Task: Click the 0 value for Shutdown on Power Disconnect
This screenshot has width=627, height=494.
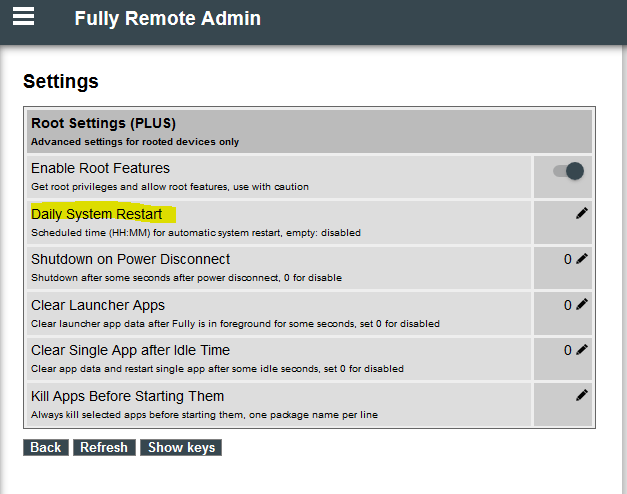Action: click(x=567, y=259)
